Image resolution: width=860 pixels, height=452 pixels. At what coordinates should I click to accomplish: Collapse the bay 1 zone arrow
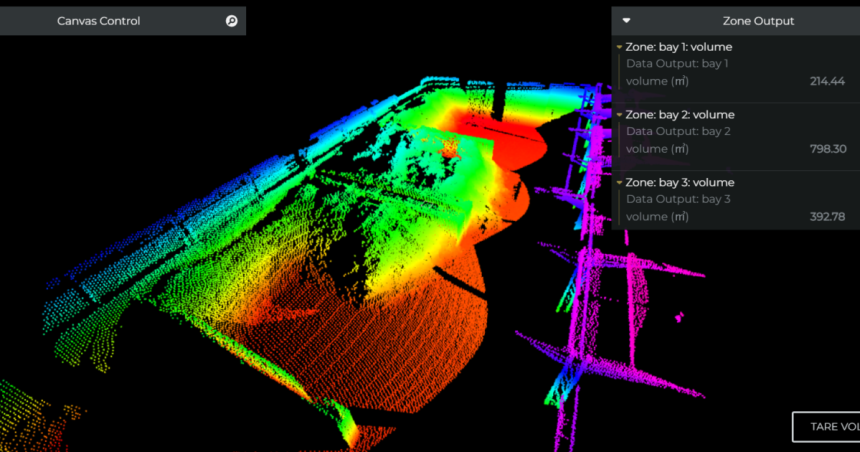[x=620, y=47]
